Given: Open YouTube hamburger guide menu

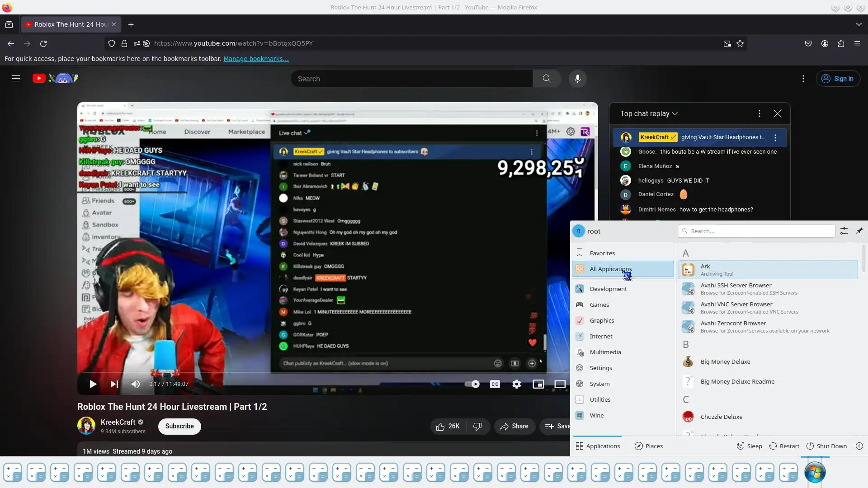Looking at the screenshot, I should 16,79.
